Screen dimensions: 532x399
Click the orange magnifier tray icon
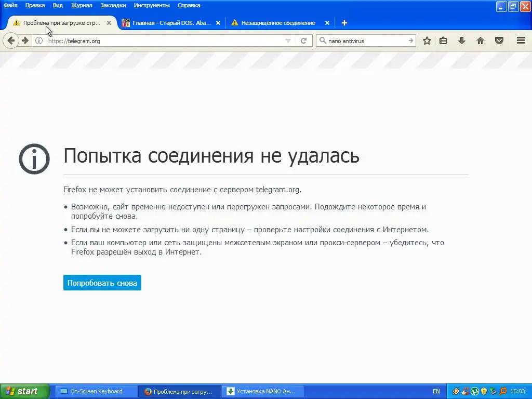coord(503,391)
